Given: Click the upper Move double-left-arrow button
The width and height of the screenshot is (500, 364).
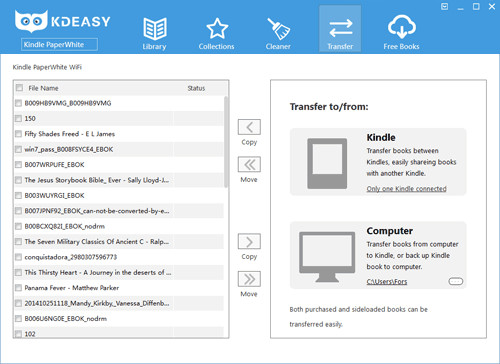Looking at the screenshot, I should click(x=249, y=164).
